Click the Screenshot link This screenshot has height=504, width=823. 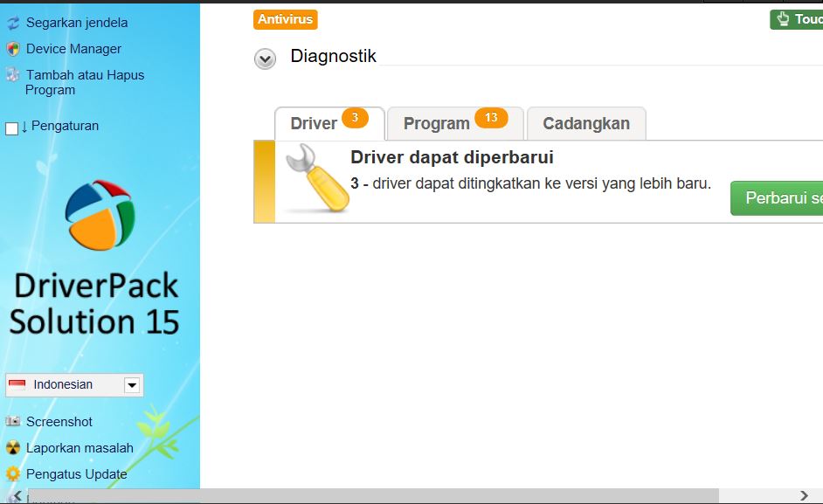59,422
